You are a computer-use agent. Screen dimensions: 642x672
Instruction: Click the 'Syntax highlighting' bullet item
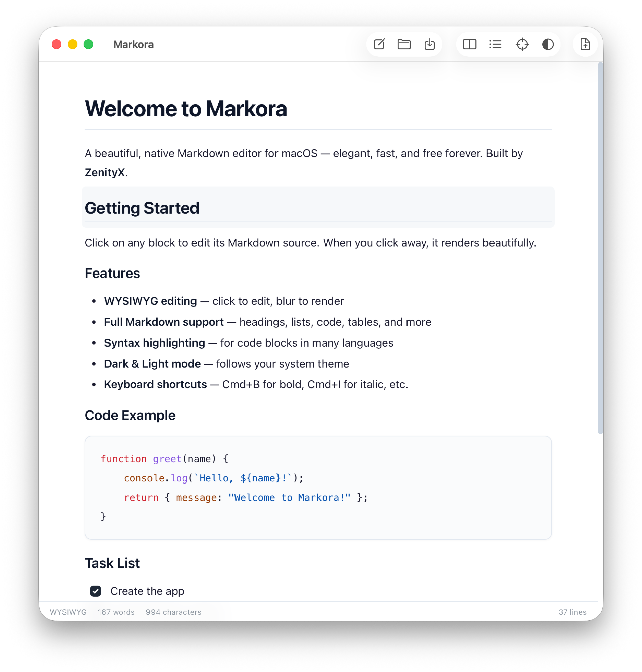pyautogui.click(x=249, y=343)
